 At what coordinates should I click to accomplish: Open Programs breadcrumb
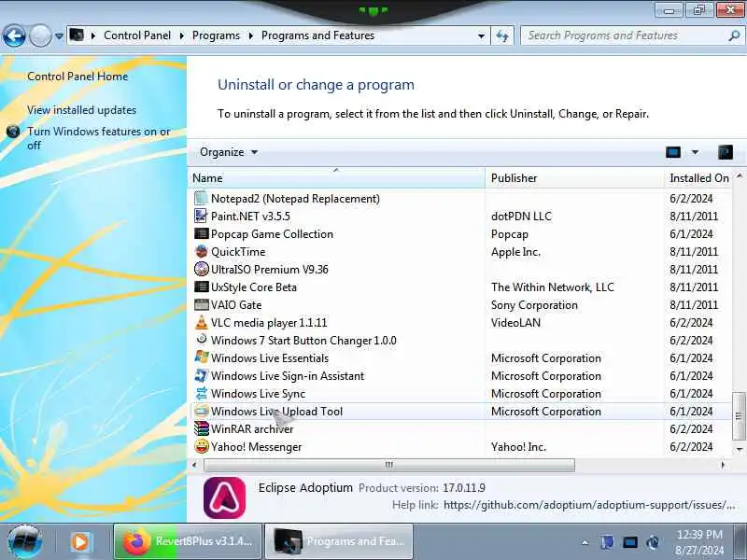click(x=216, y=35)
